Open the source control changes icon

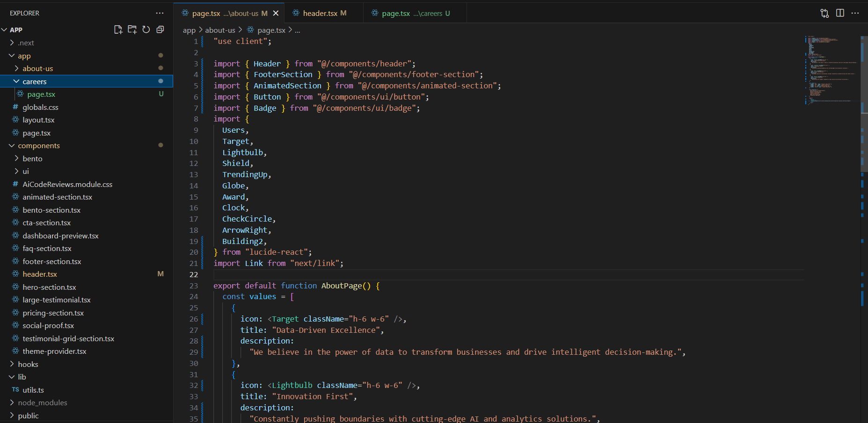coord(824,13)
